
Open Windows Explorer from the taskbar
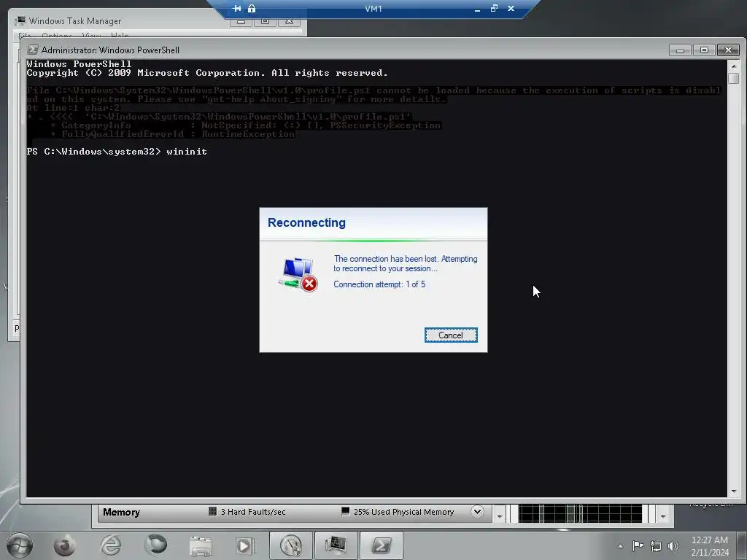coord(201,545)
